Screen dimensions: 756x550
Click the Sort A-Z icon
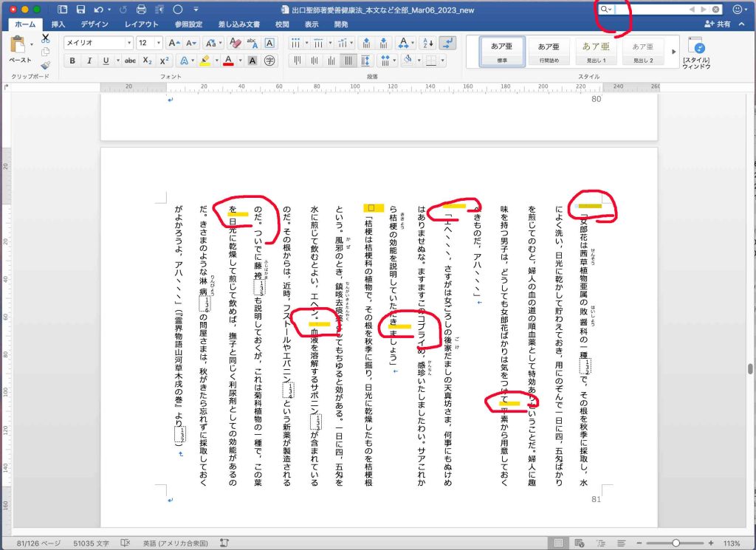428,43
